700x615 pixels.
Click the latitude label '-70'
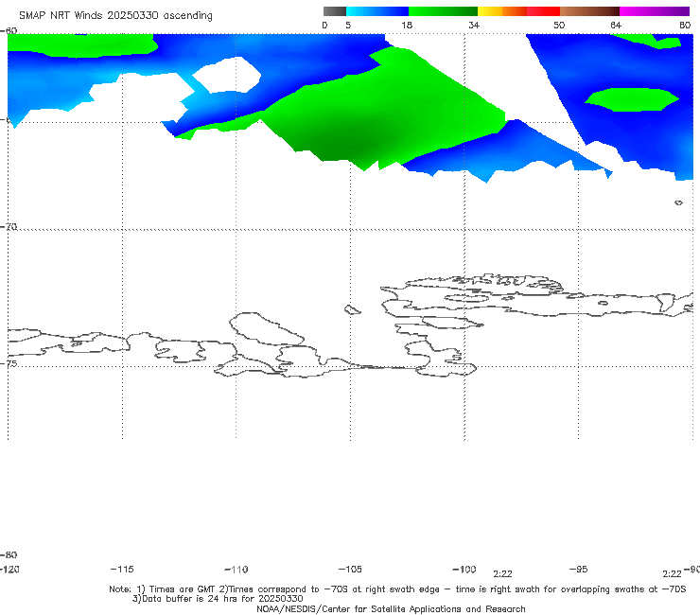(9, 227)
